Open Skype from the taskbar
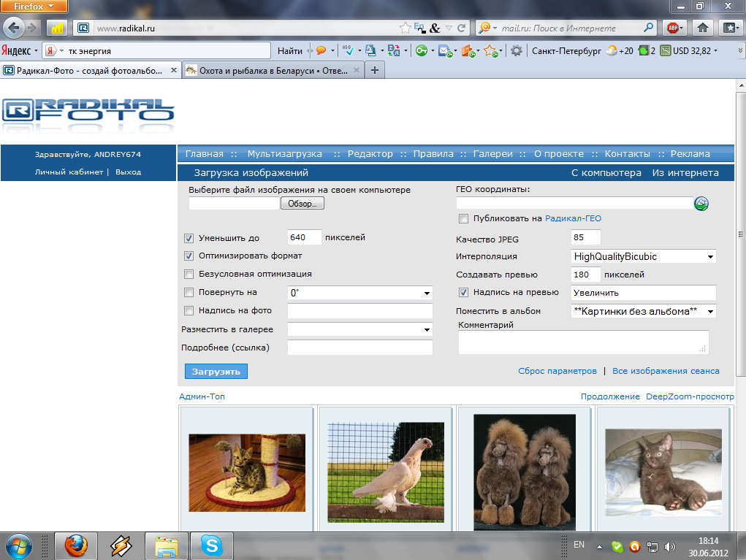Screen dimensions: 746x560 (x=211, y=545)
